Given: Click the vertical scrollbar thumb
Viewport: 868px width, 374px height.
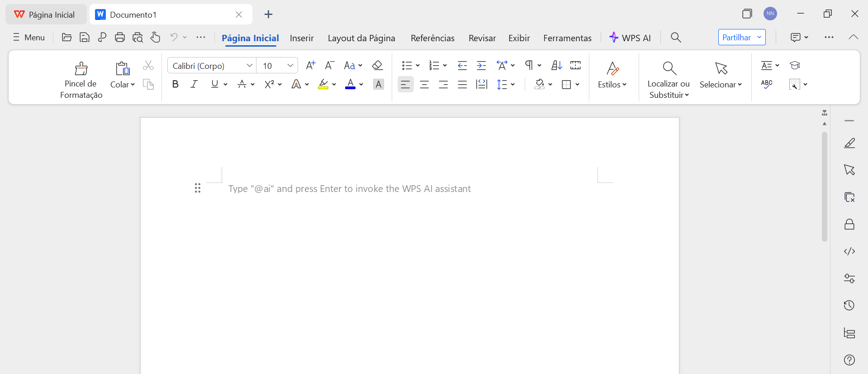Looking at the screenshot, I should click(x=825, y=187).
